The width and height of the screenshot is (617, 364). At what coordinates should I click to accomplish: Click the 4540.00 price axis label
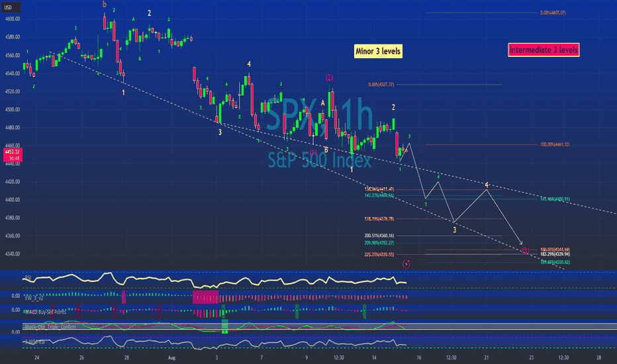(12, 73)
